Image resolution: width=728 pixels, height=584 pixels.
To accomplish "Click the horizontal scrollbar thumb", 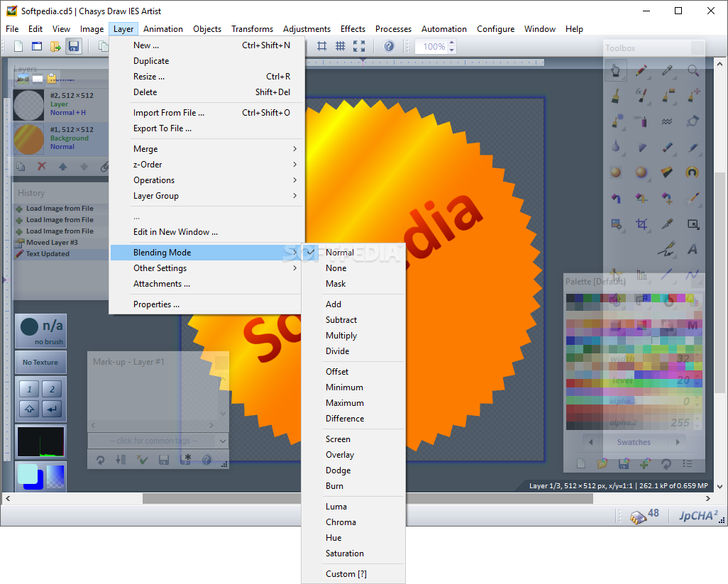I will click(x=368, y=499).
